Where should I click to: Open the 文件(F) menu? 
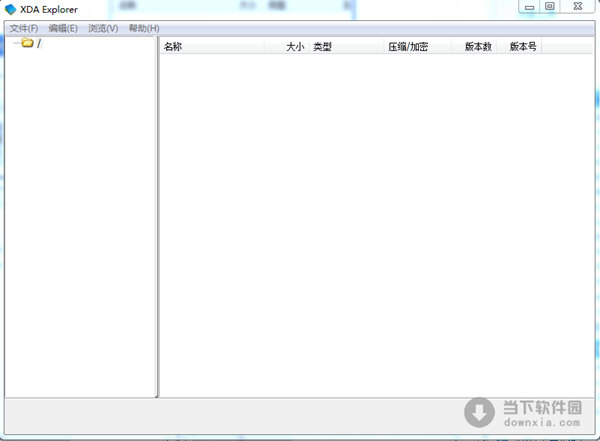pyautogui.click(x=23, y=28)
